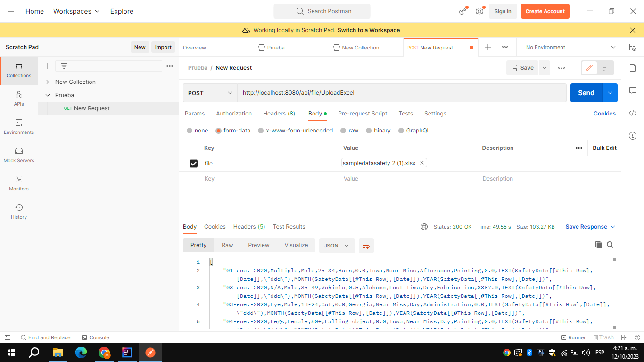Click the request URL input field
Screen dimensions: 644x362
402,93
